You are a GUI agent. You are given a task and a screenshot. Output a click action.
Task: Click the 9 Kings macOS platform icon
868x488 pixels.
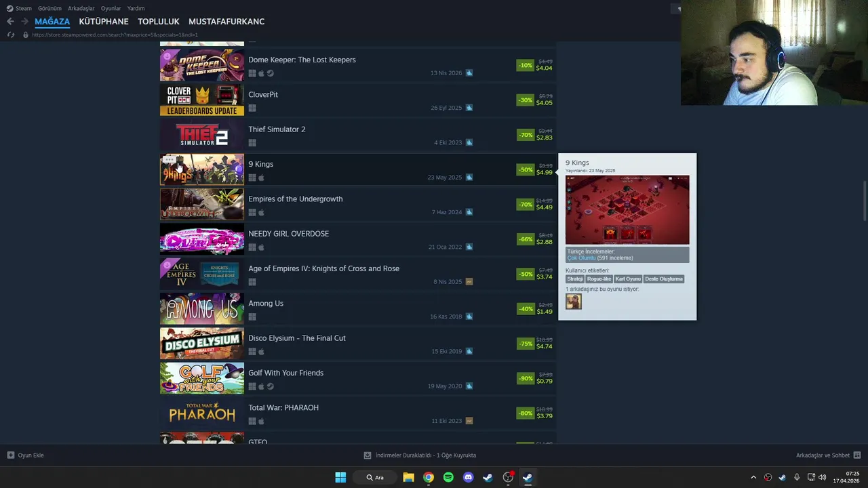coord(261,178)
